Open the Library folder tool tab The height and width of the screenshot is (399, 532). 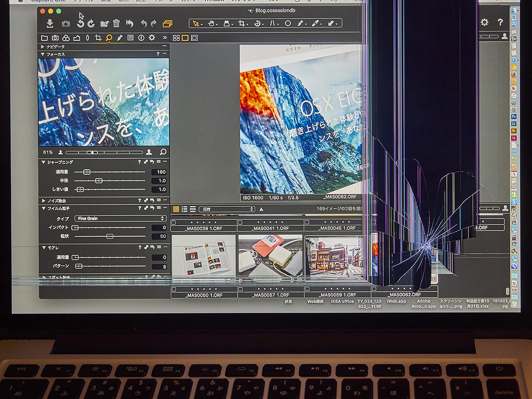point(44,38)
